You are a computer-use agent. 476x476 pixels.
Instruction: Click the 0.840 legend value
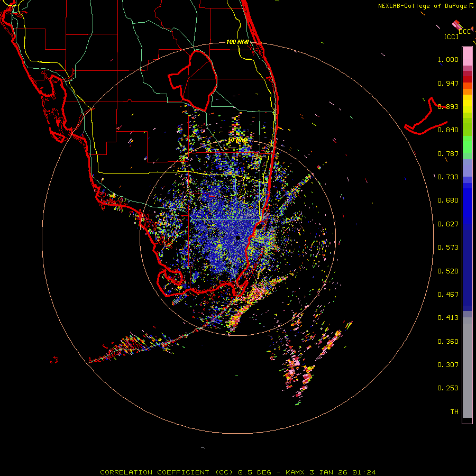[x=448, y=130]
